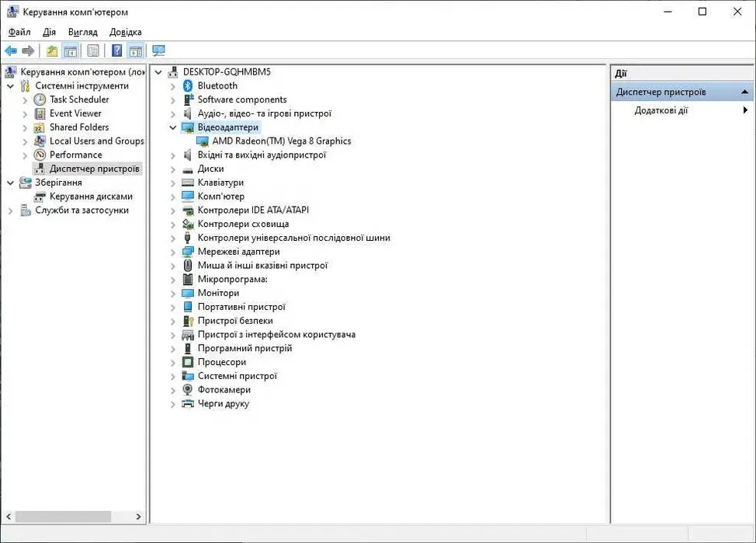Click the Клавіатури keyboard icon
This screenshot has width=756, height=543.
188,183
